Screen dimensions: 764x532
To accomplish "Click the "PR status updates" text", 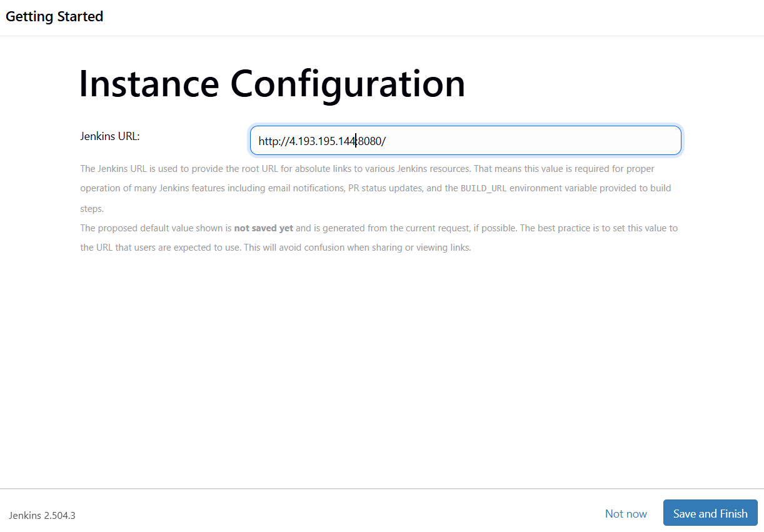I will tap(385, 188).
